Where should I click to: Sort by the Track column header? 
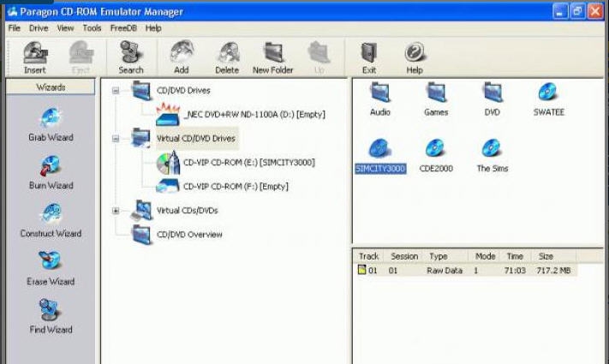click(368, 256)
